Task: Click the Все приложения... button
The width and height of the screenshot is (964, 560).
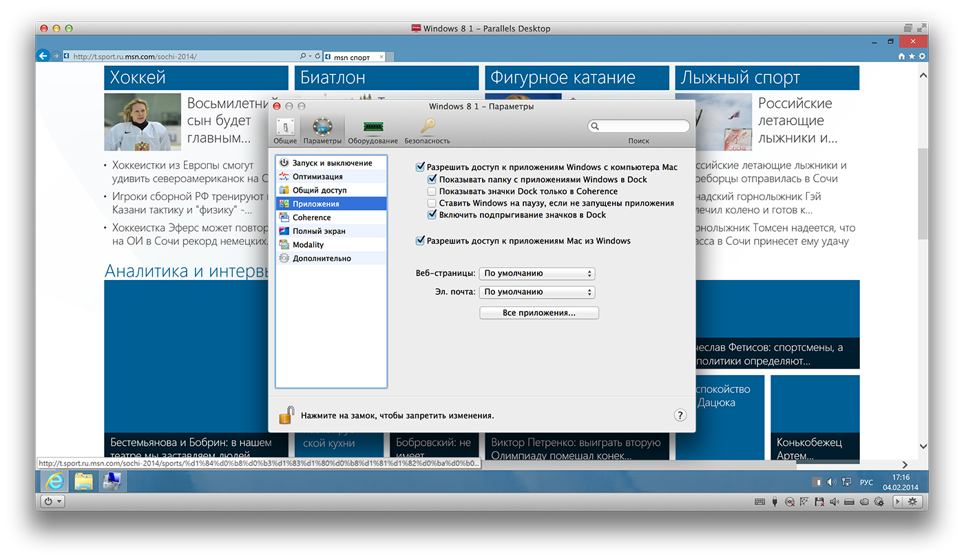Action: pyautogui.click(x=538, y=313)
